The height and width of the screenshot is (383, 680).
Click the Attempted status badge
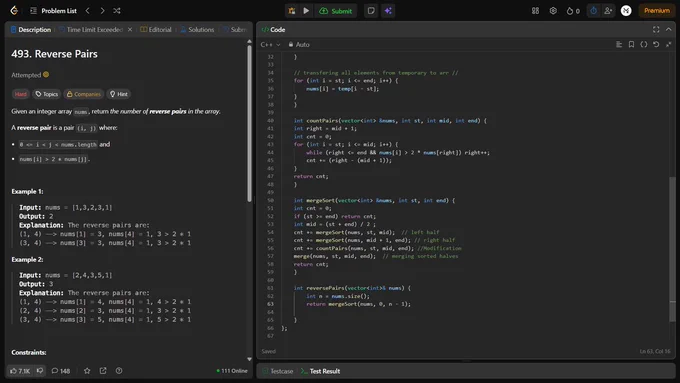(x=30, y=75)
